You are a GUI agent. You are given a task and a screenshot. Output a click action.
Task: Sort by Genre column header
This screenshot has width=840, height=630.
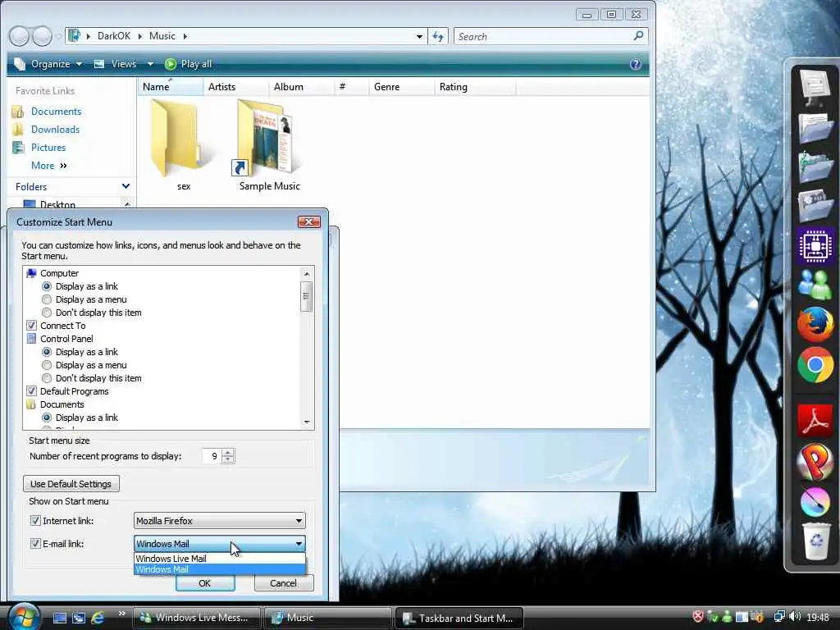tap(401, 87)
